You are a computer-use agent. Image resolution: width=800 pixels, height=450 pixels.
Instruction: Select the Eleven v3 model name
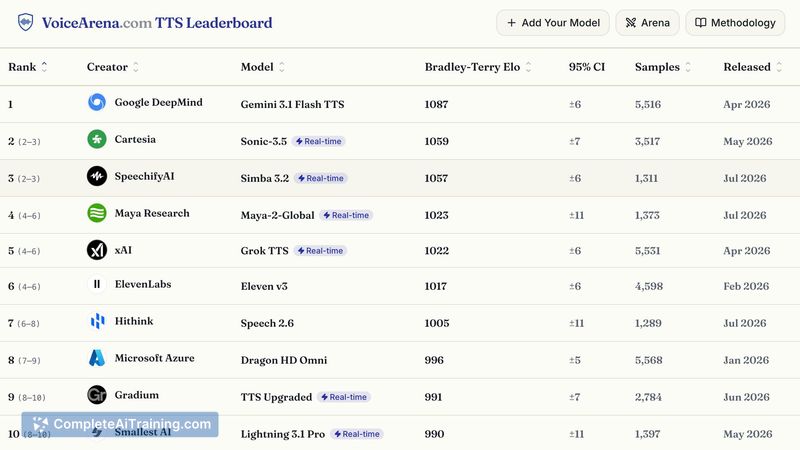click(264, 286)
